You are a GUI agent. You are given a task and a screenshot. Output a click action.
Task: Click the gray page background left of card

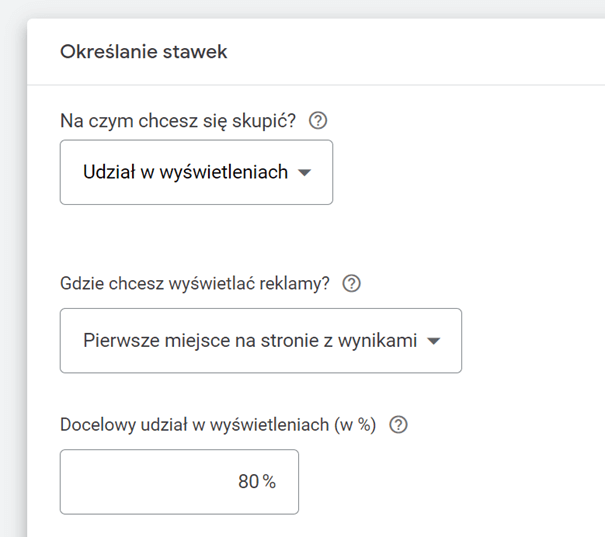pos(12,270)
